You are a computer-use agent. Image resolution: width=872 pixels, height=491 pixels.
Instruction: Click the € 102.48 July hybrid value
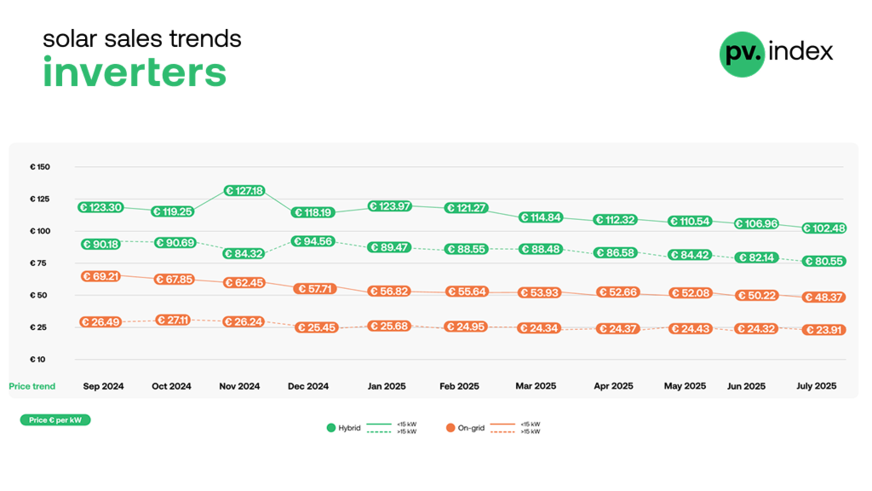[x=825, y=228]
